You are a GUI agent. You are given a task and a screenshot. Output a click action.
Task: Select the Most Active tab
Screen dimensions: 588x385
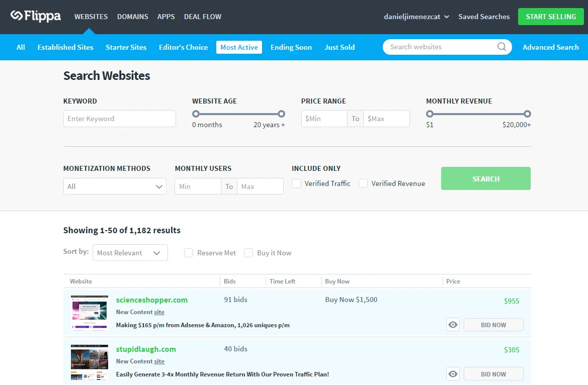click(239, 47)
